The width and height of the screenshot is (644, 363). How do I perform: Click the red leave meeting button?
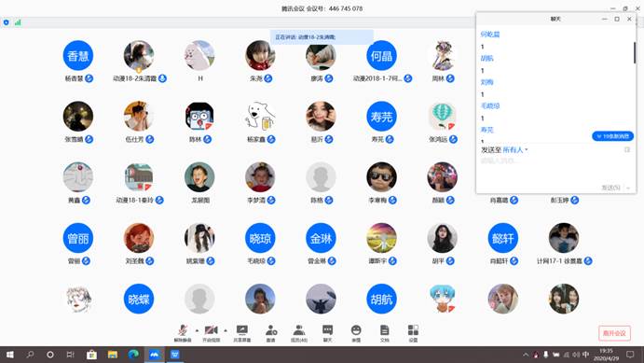[614, 333]
